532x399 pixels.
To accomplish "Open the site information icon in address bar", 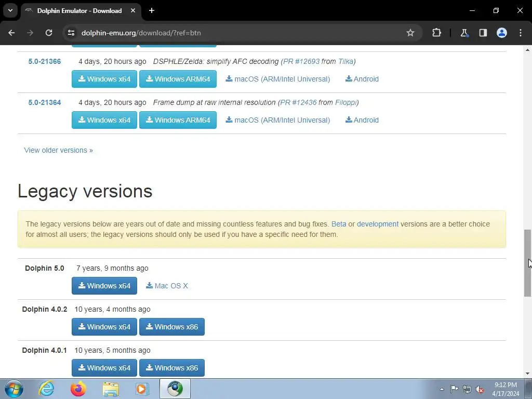I will click(71, 33).
